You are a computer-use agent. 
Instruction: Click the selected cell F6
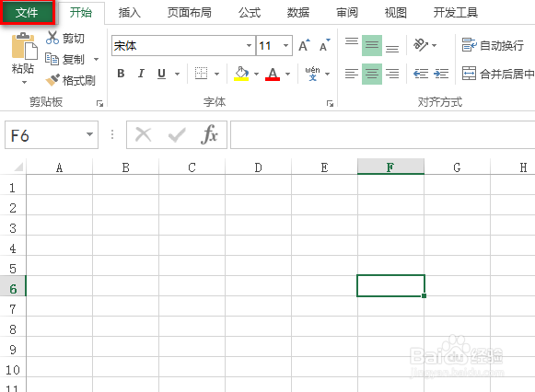(390, 285)
